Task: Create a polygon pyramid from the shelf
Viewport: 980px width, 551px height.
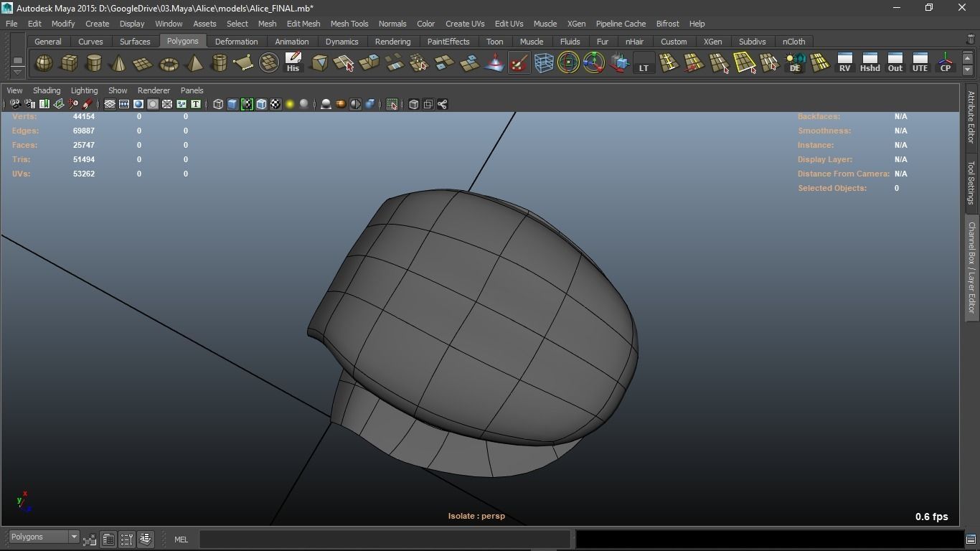Action: 194,63
